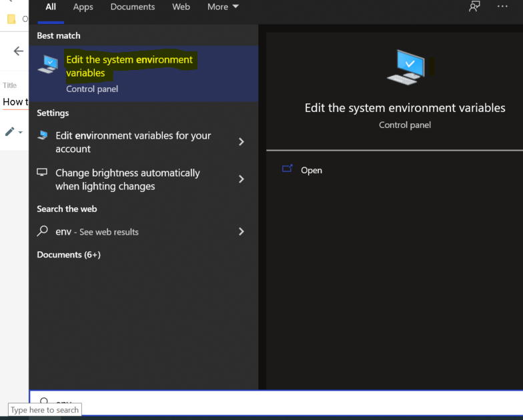Click the feedback person icon
Screen dimensions: 523x420
tap(474, 7)
